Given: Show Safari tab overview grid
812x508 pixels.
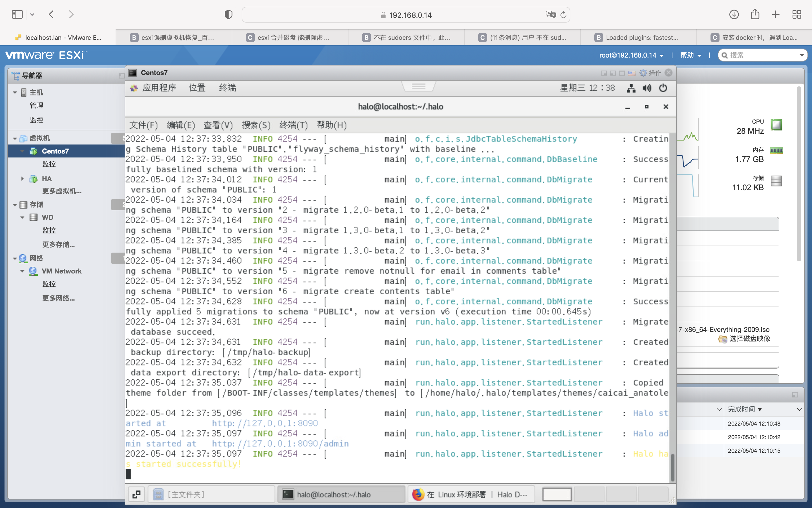Looking at the screenshot, I should tap(796, 14).
